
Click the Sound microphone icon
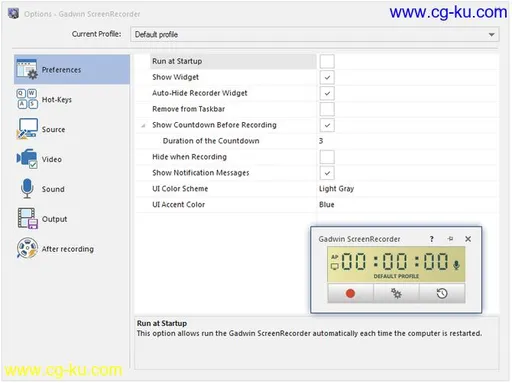point(27,189)
